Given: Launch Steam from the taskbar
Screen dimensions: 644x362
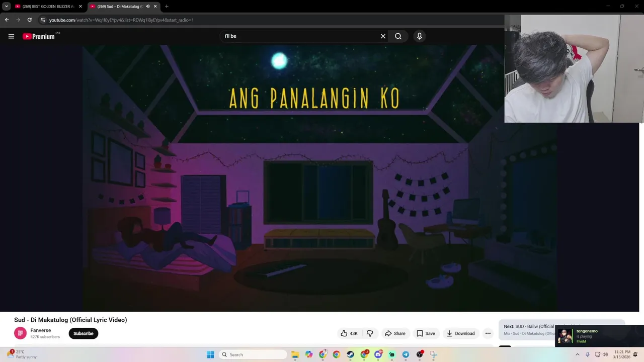Looking at the screenshot, I should pyautogui.click(x=350, y=354).
